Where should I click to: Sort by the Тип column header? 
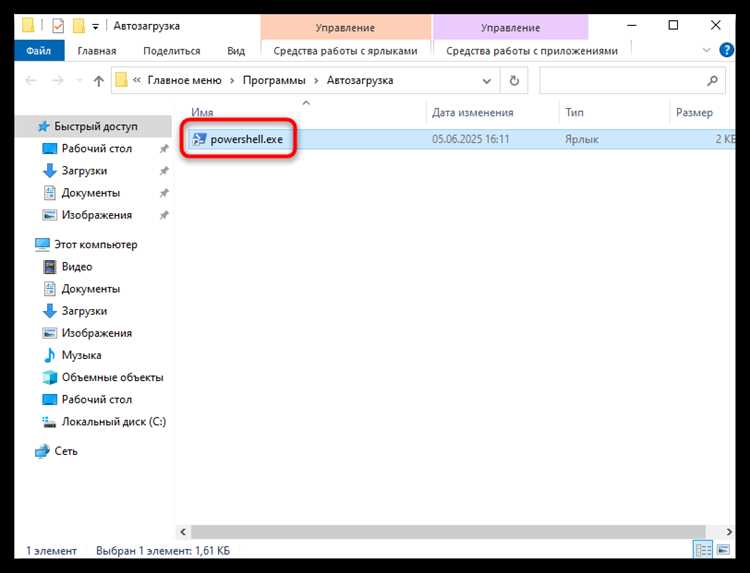tap(574, 112)
